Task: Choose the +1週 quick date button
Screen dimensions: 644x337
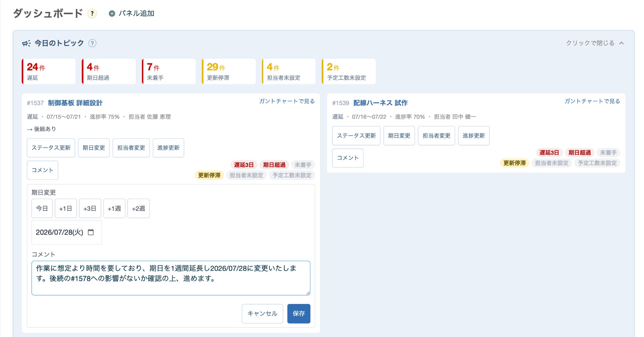Action: [114, 208]
